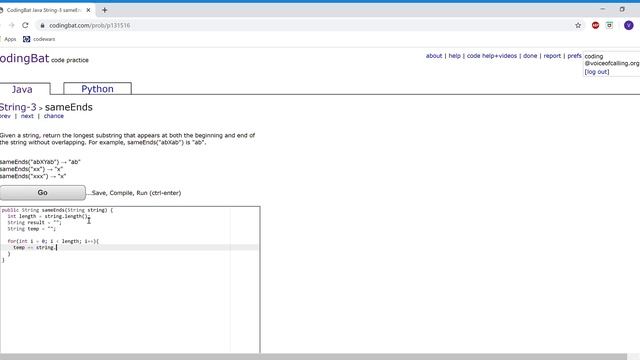
Task: Open the purple profile avatar
Action: coord(629,25)
